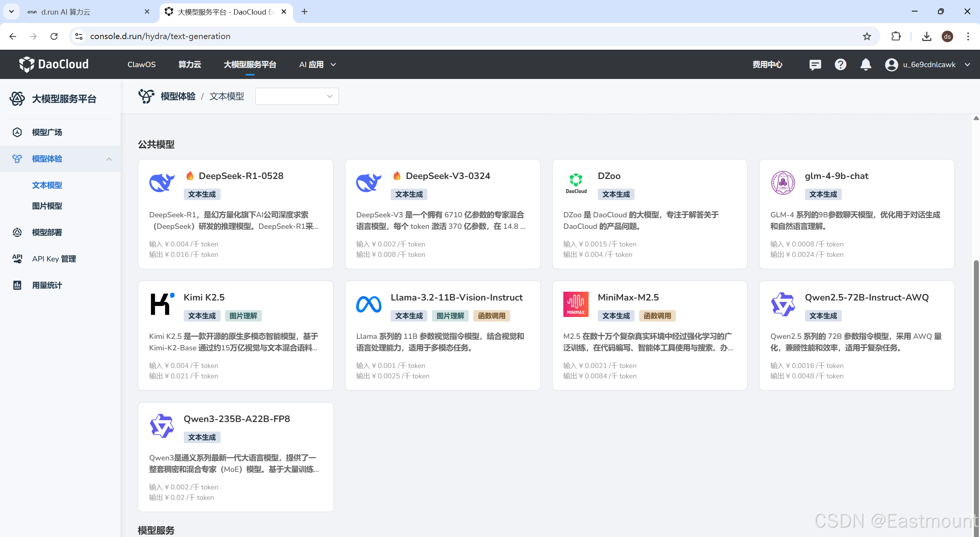
Task: Click the user avatar icon beside u_6e9cdnlcawk
Action: 891,65
